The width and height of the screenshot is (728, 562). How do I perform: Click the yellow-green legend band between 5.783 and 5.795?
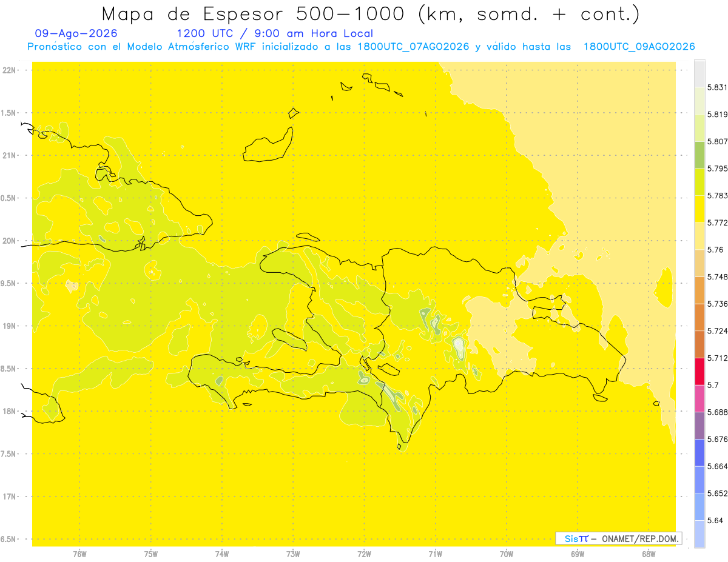699,182
